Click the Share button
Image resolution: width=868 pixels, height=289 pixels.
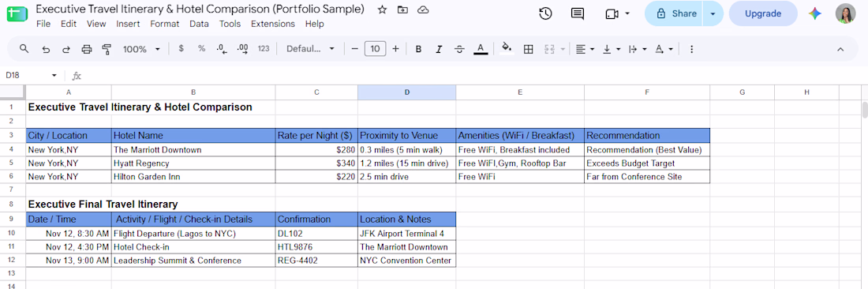(x=674, y=14)
